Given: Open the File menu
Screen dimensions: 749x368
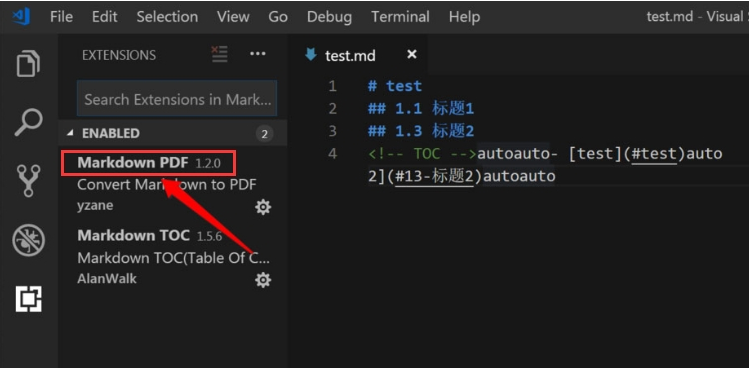Looking at the screenshot, I should click(61, 17).
